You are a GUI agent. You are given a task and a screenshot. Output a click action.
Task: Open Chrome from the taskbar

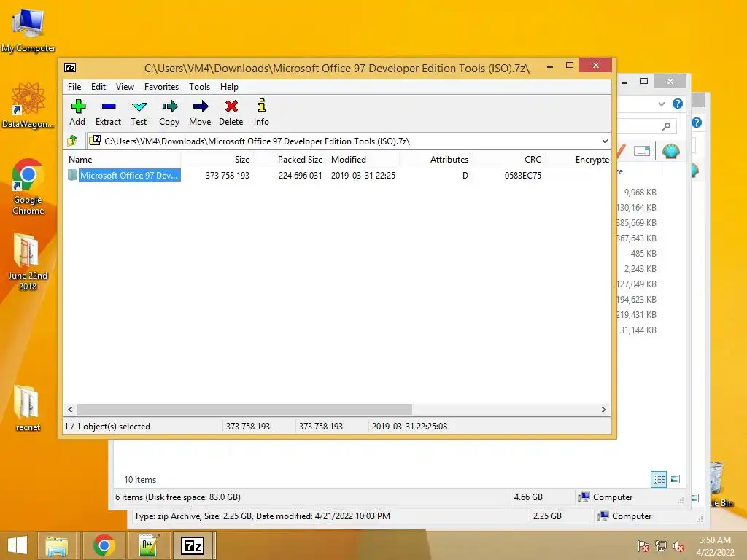104,545
